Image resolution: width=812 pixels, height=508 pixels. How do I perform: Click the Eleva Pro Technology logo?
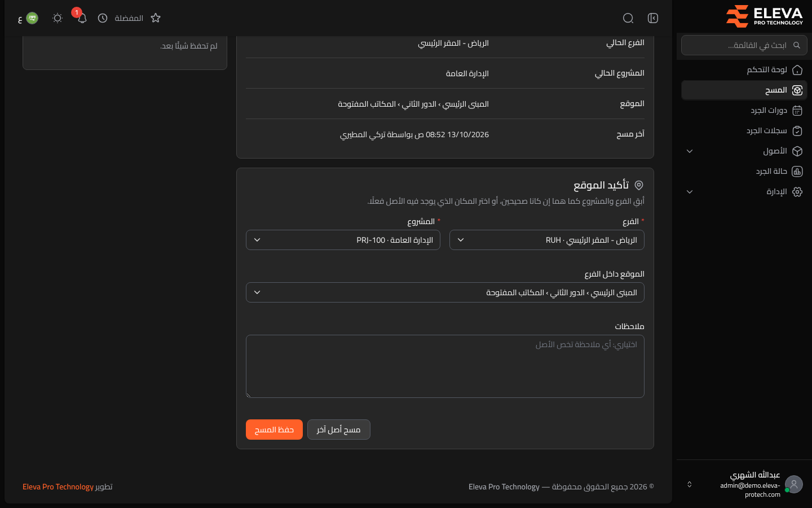point(764,16)
